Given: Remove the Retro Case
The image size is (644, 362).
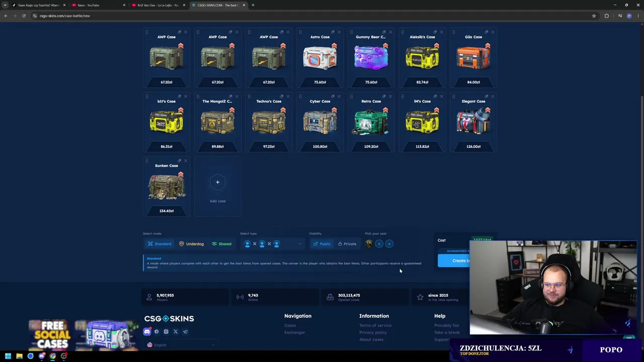Looking at the screenshot, I should pos(390,97).
